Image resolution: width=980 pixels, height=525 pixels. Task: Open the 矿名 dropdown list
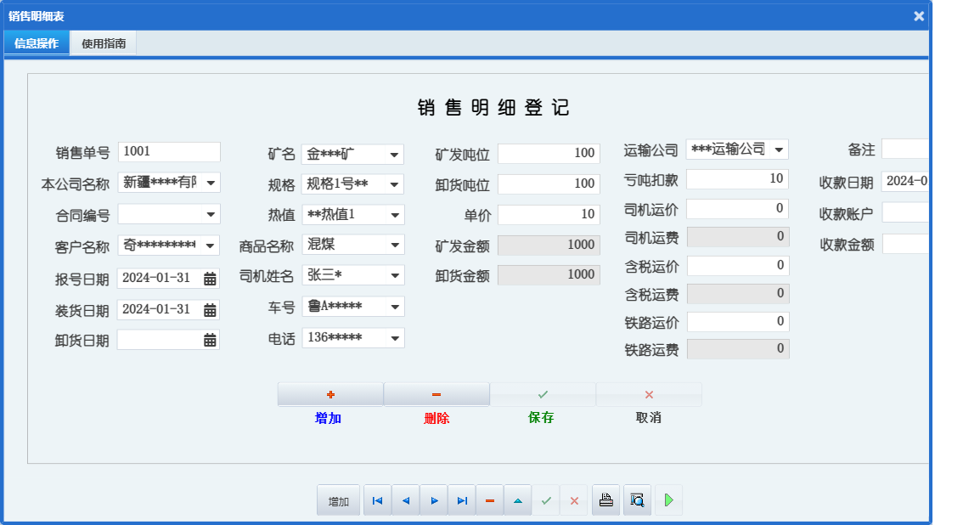tap(394, 153)
